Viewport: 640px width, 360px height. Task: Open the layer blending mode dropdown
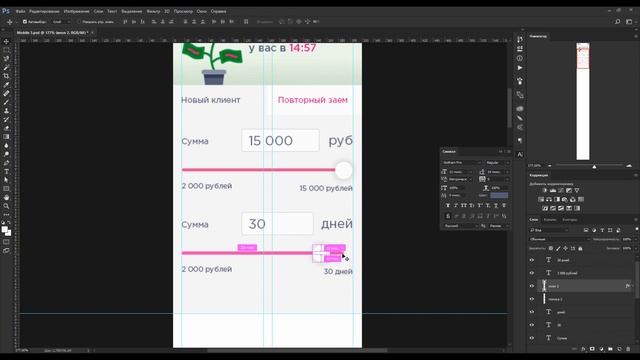click(x=559, y=239)
